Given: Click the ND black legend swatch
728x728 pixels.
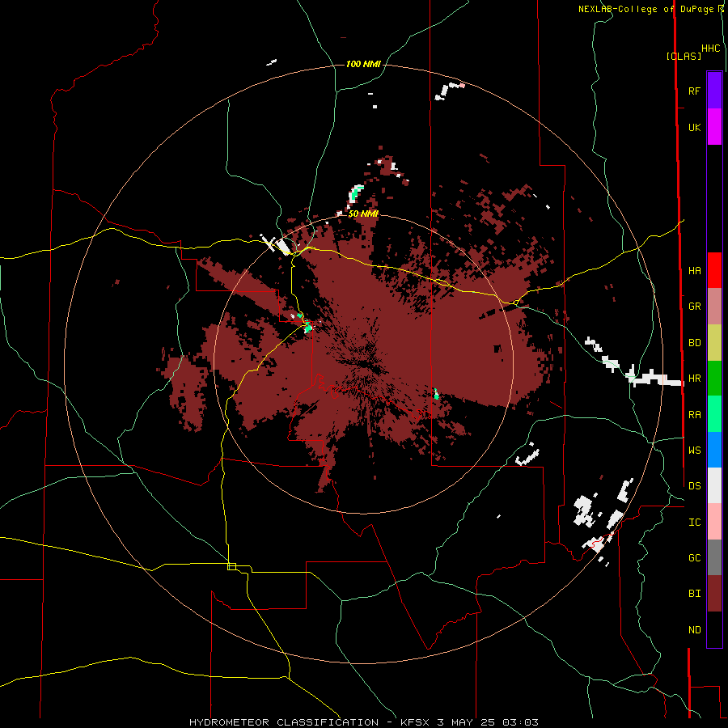Looking at the screenshot, I should pyautogui.click(x=714, y=629).
